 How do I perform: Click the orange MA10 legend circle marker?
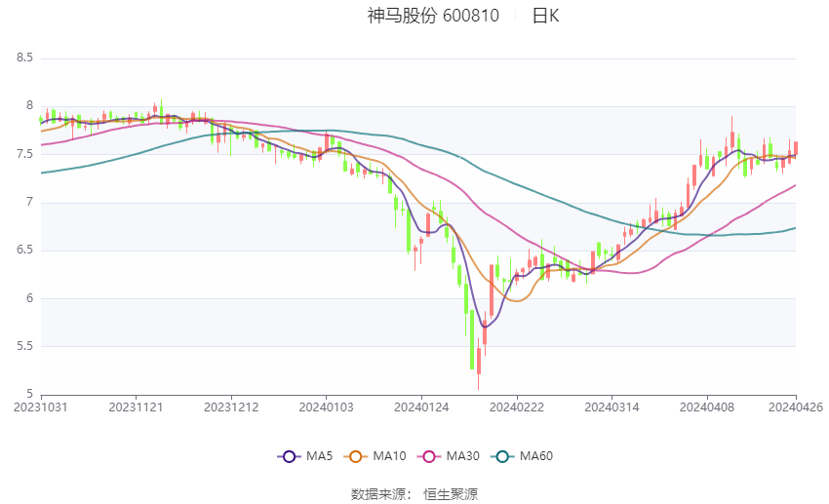click(x=355, y=455)
